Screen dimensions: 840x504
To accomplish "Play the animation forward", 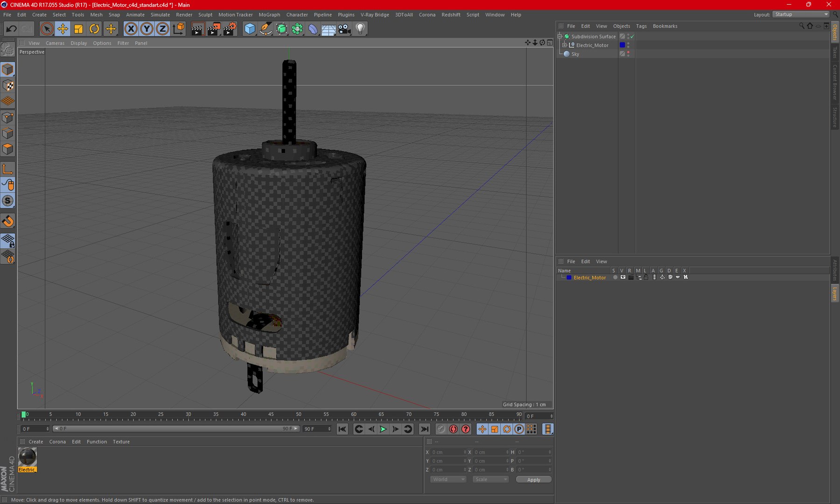I will pyautogui.click(x=383, y=429).
